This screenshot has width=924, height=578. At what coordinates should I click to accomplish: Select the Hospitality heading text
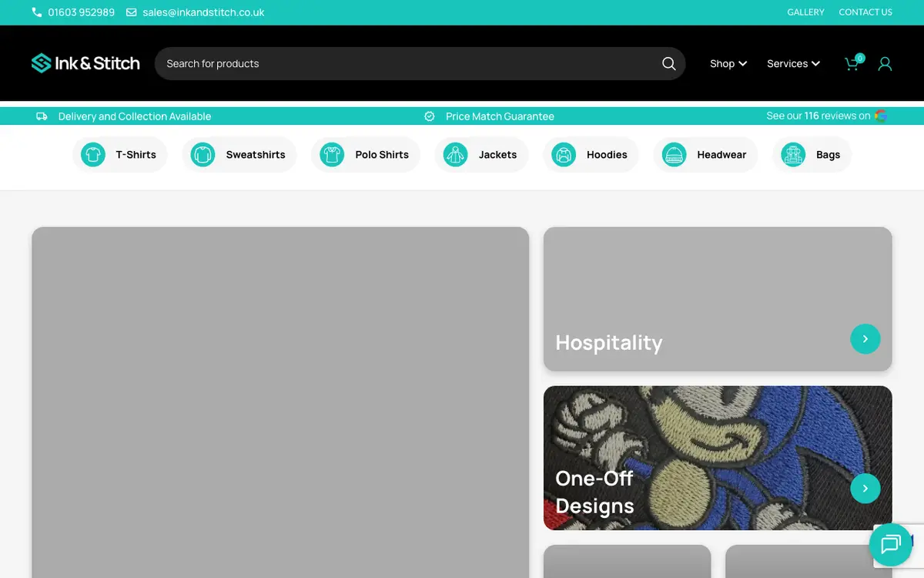(609, 342)
